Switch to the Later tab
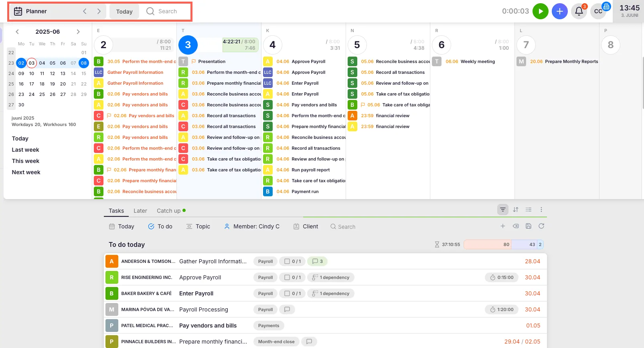The height and width of the screenshot is (348, 644). [x=140, y=211]
